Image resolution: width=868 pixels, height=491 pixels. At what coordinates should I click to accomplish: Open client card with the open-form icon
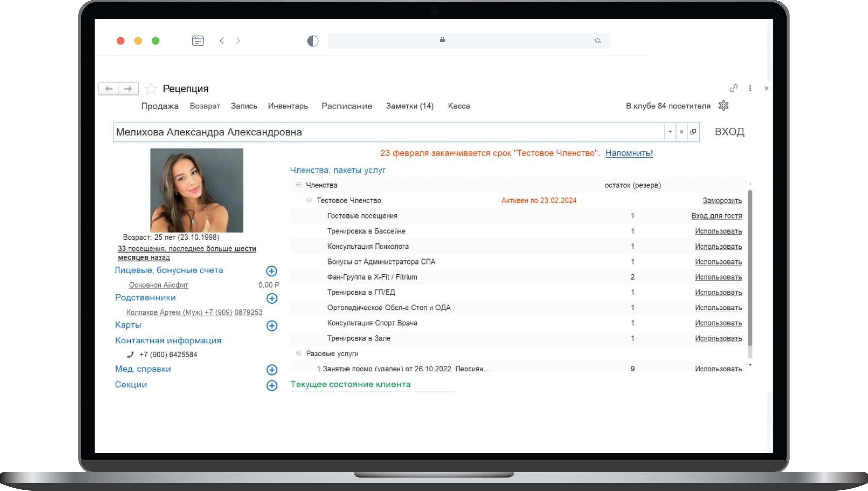693,132
